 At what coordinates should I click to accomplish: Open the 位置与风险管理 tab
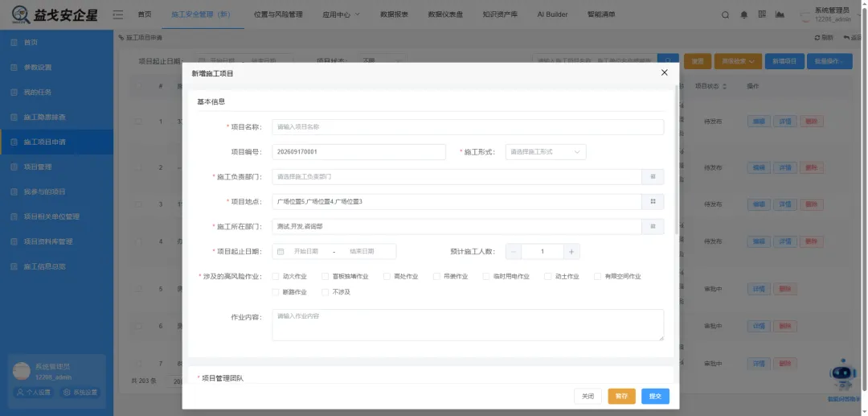(x=278, y=14)
